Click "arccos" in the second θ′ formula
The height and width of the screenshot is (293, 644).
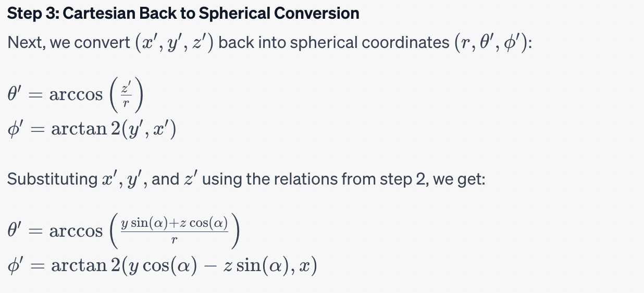76,231
